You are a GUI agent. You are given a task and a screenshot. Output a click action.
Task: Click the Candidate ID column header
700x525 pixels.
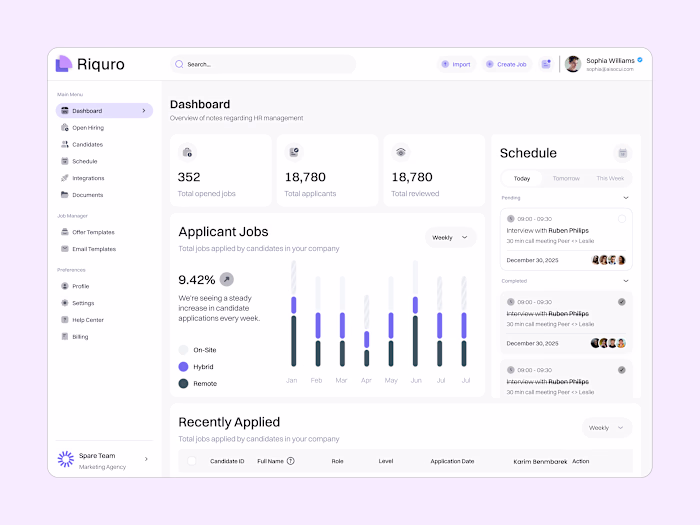pos(227,461)
